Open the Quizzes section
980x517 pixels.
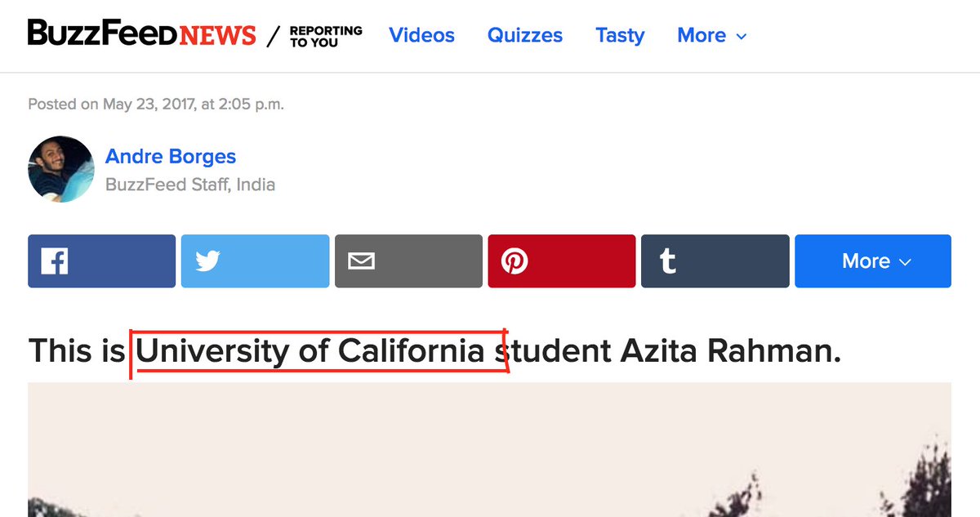[525, 35]
